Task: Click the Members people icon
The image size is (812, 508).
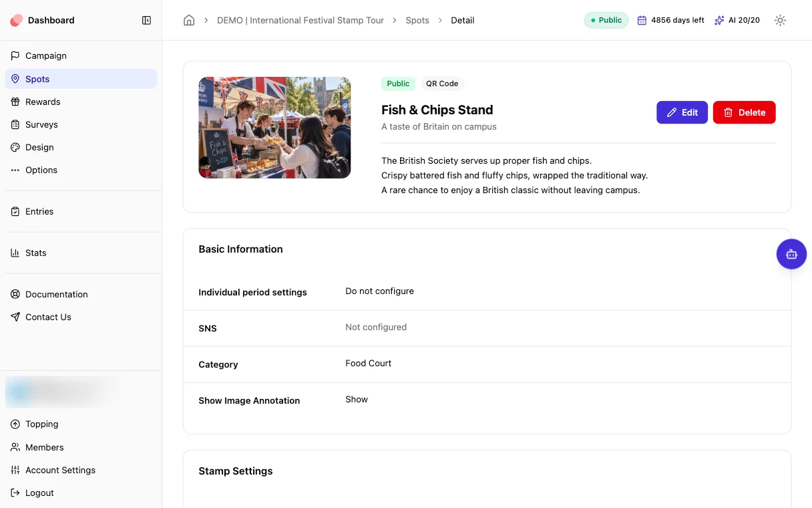Action: point(15,447)
